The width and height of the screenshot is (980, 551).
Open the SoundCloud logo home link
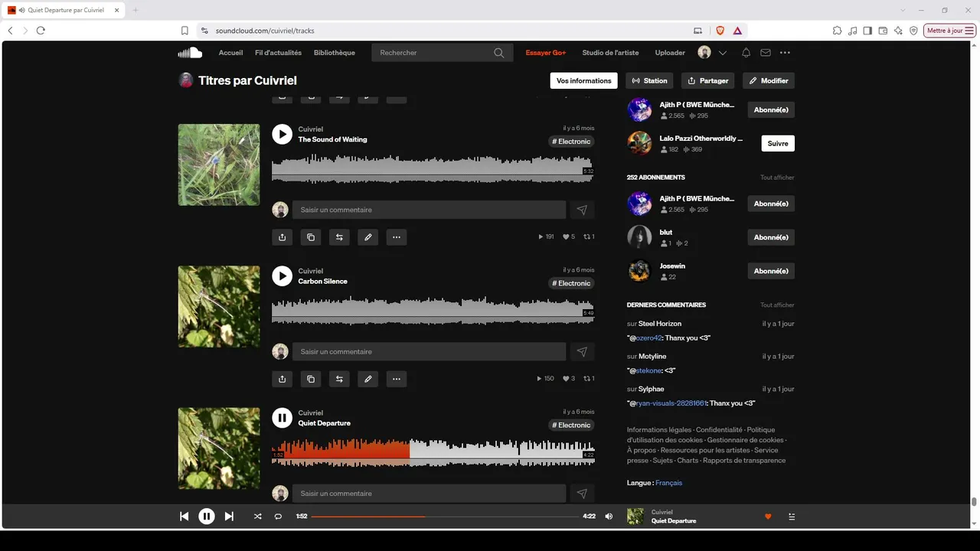(190, 53)
